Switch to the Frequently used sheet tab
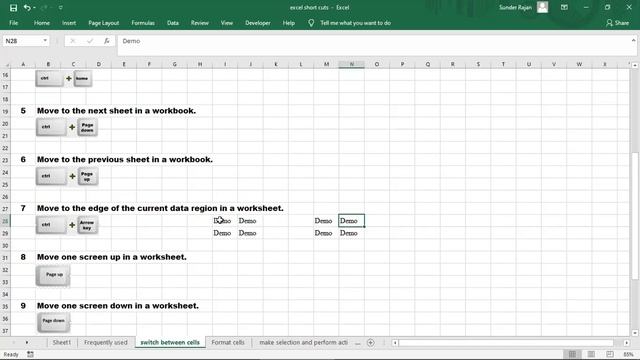The image size is (640, 360). pos(105,342)
